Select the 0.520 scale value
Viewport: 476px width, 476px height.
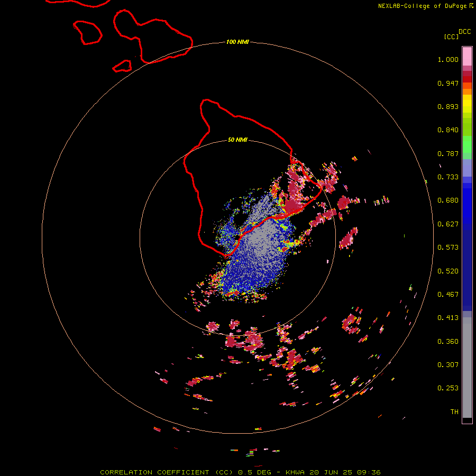pyautogui.click(x=448, y=271)
